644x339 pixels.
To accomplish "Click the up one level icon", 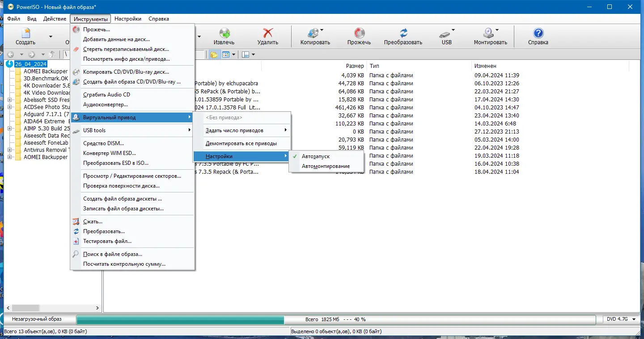I will 52,54.
